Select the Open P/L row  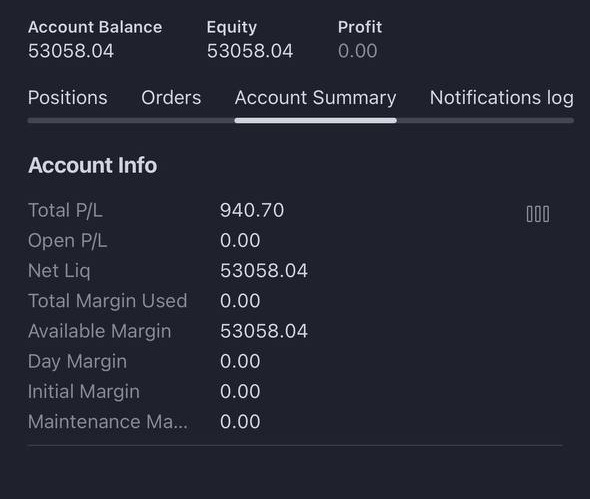(x=295, y=240)
